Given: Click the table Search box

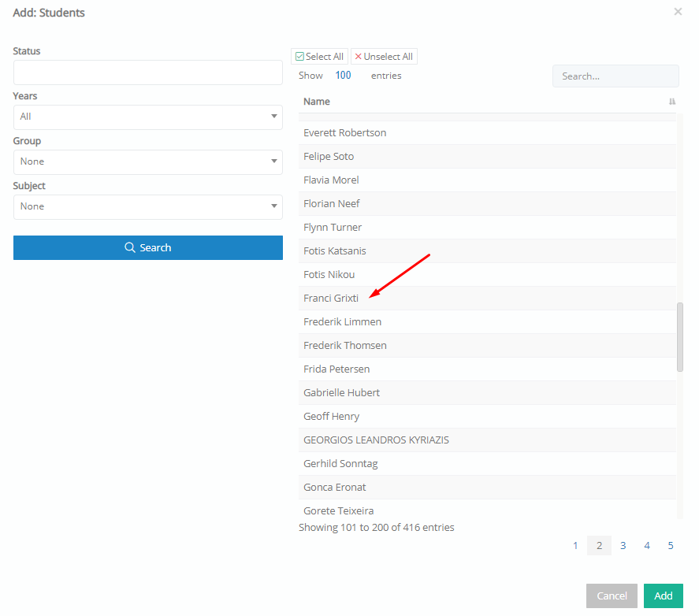Looking at the screenshot, I should coord(615,76).
